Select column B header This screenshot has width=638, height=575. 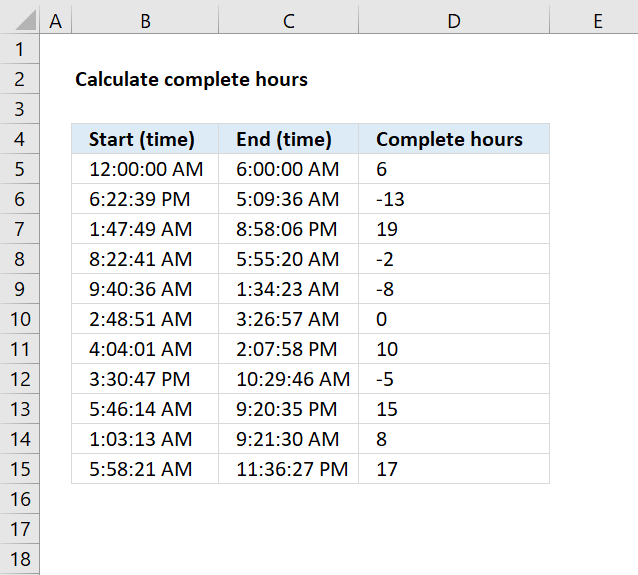(x=145, y=20)
